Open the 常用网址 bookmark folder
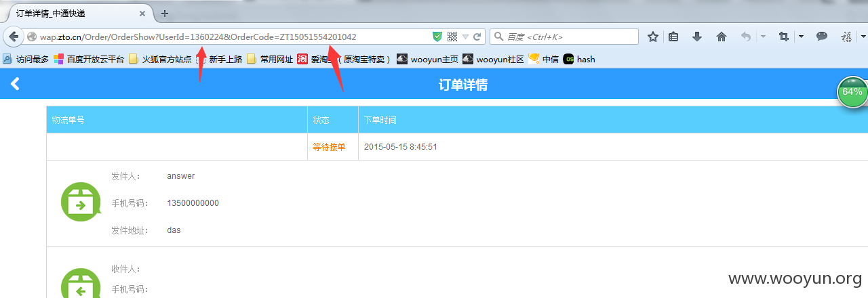Screen dimensions: 868x298 click(270, 59)
